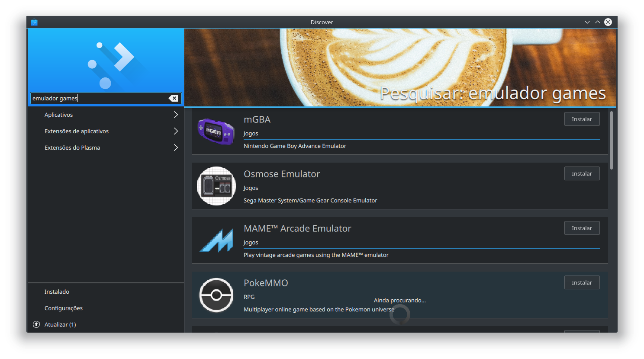Expand the Aplicativos category
Viewport: 644px width, 359px height.
58,115
